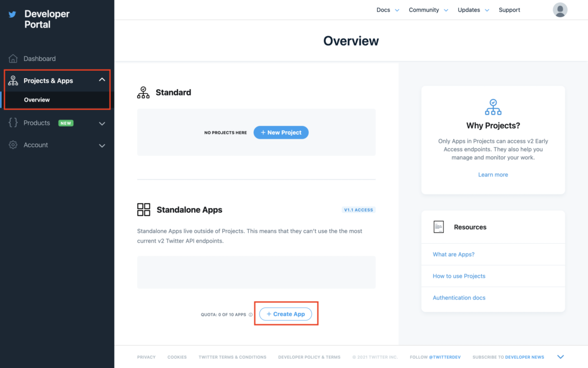
Task: Expand the Account menu chevron
Action: pyautogui.click(x=102, y=145)
